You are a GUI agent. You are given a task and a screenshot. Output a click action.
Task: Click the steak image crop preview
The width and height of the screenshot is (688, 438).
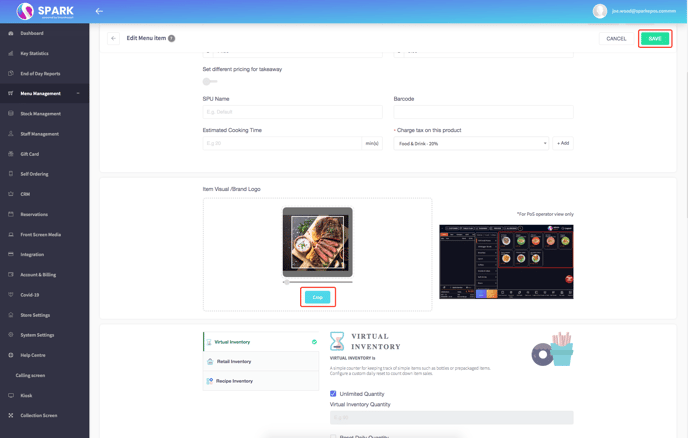318,242
